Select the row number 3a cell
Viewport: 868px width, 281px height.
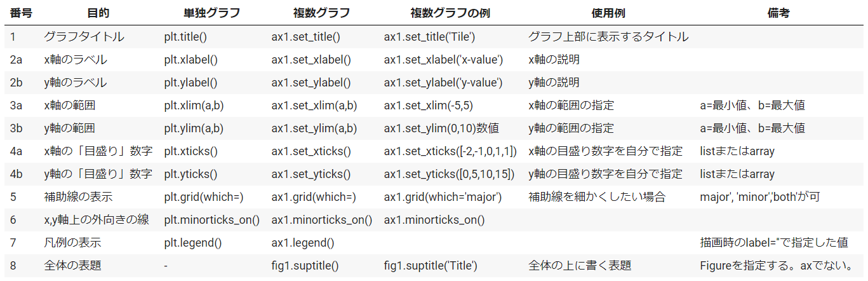click(x=17, y=106)
